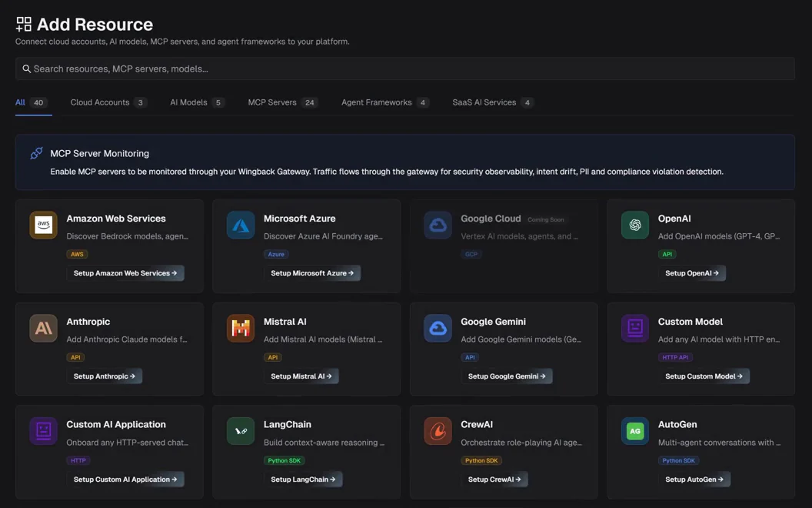The width and height of the screenshot is (812, 508).
Task: Switch to the Cloud Accounts tab
Action: [108, 102]
